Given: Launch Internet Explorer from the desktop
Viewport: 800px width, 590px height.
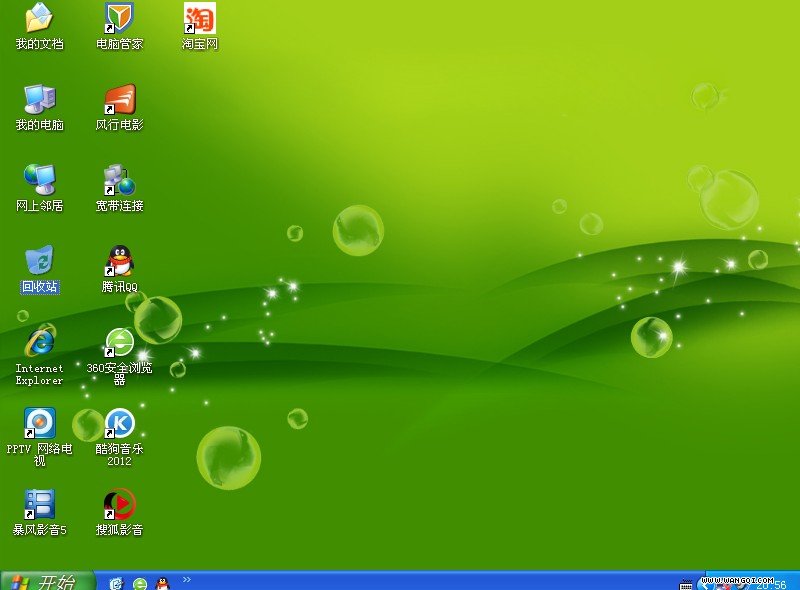Looking at the screenshot, I should pos(39,342).
